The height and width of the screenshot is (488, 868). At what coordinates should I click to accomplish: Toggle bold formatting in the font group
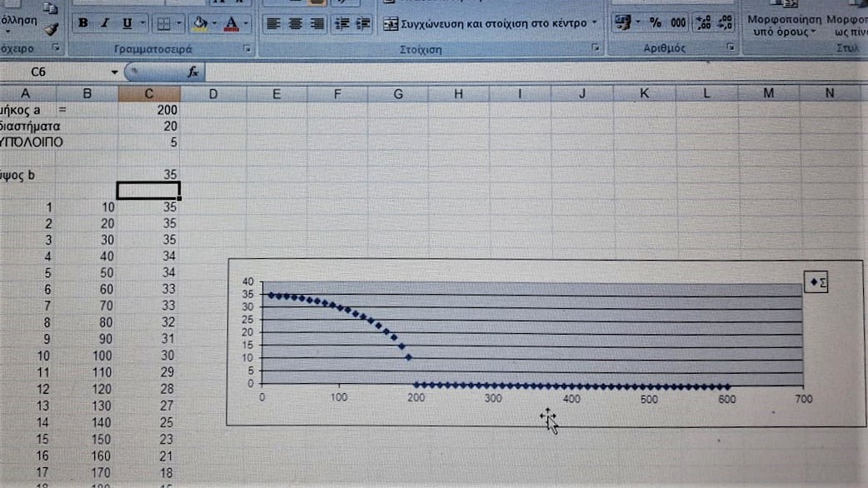point(83,23)
